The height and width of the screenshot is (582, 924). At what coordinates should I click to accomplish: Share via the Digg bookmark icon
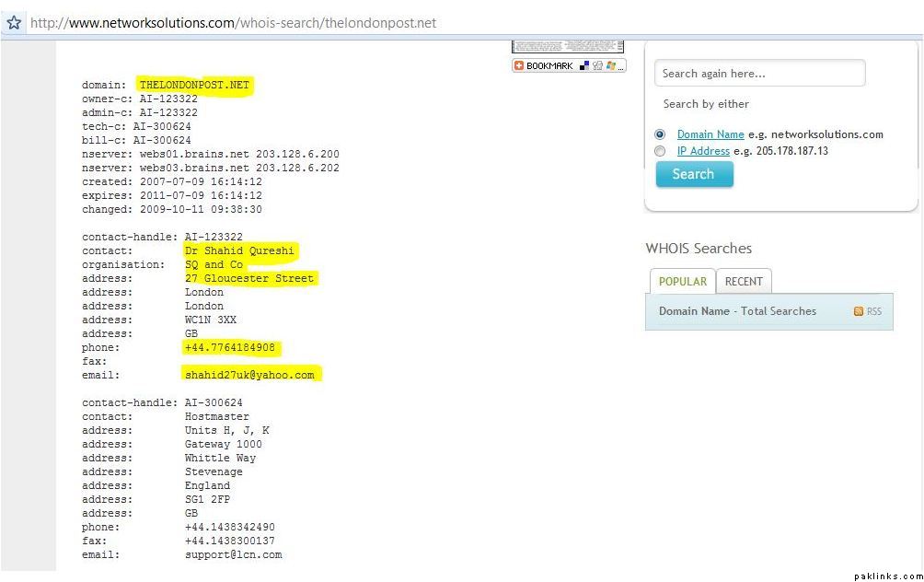597,66
